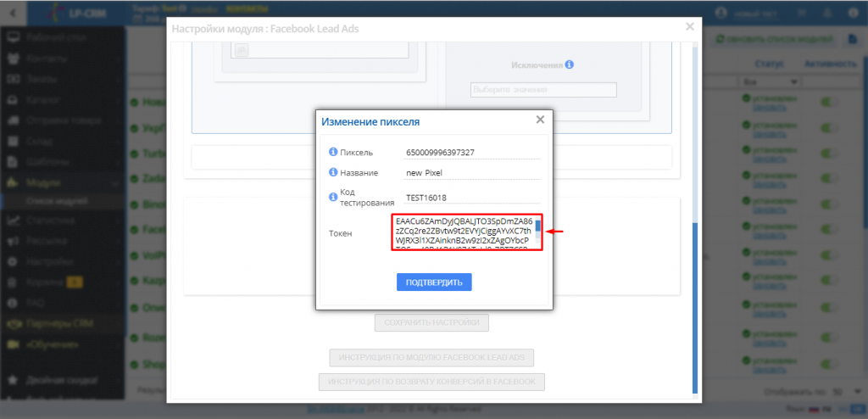
Task: Open ИНСТРУКЦИЯ ПО ВОЗВРАТУ КОНВЕРСИЙ В FACEBOOK
Action: (431, 382)
